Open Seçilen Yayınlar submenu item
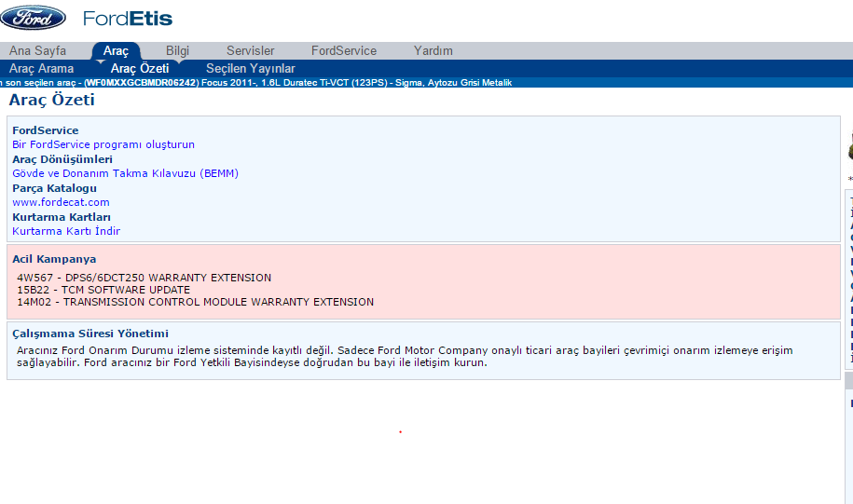Image resolution: width=853 pixels, height=504 pixels. click(250, 69)
